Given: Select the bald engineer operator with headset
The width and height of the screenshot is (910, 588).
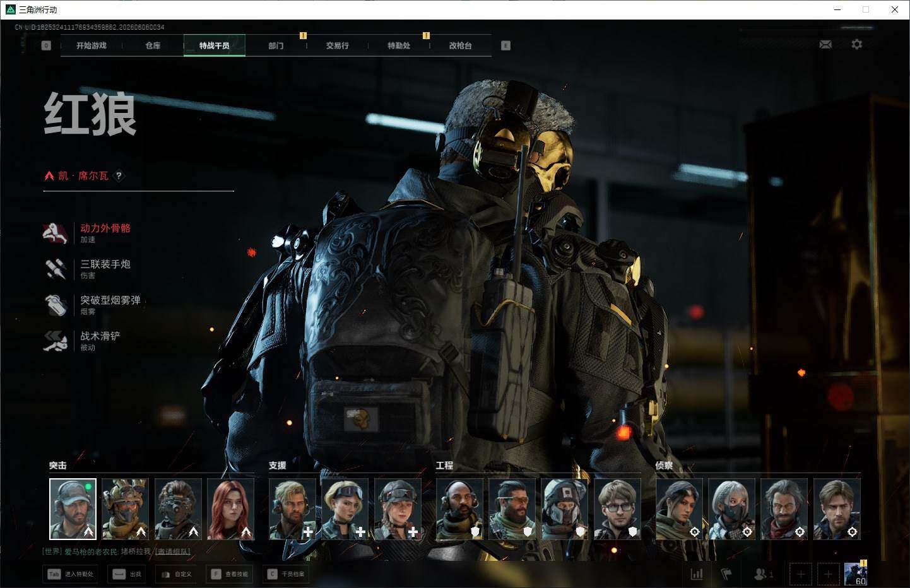Looking at the screenshot, I should click(459, 509).
